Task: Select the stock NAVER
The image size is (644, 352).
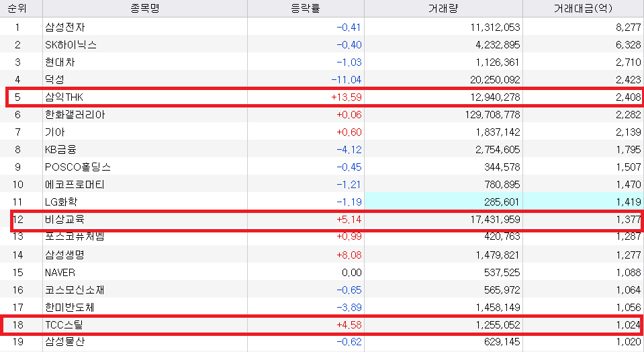Action: (60, 273)
